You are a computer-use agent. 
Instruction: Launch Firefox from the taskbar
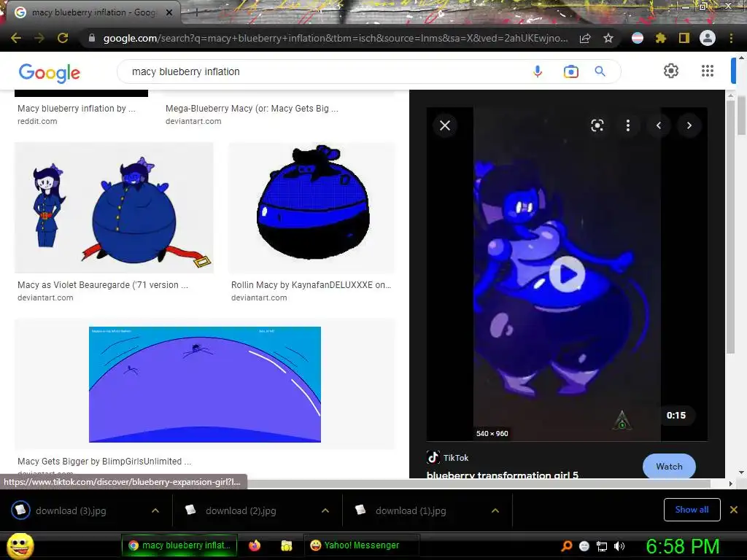click(x=255, y=545)
